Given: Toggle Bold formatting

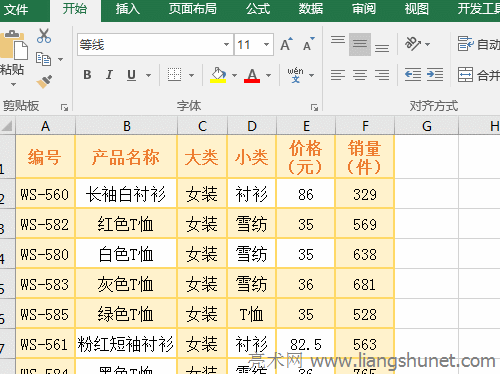Looking at the screenshot, I should 87,75.
